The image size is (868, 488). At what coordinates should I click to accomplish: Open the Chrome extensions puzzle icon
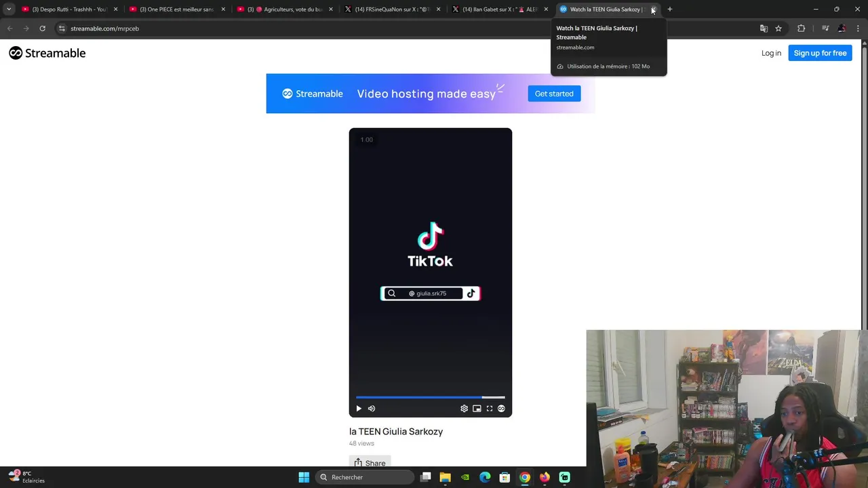coord(802,28)
